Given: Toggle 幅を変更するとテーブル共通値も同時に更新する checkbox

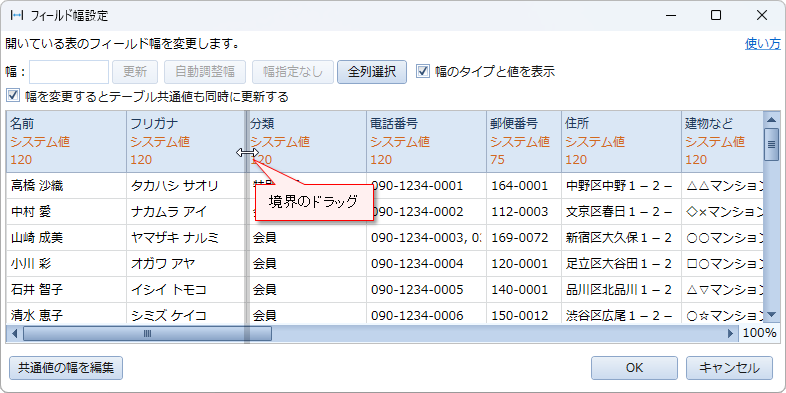Looking at the screenshot, I should pos(13,96).
